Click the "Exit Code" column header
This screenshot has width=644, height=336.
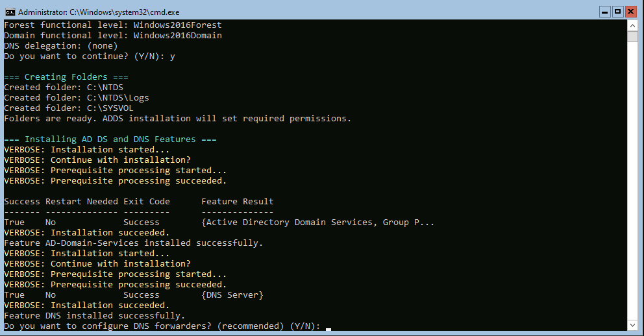click(146, 202)
